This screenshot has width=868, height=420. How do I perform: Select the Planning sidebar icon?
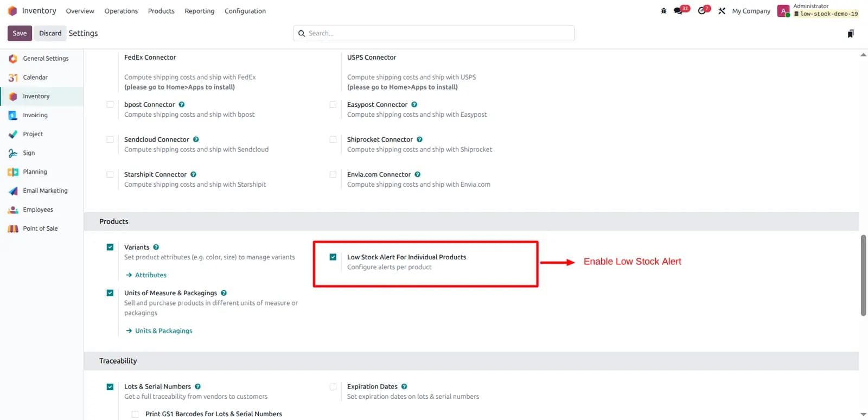pyautogui.click(x=13, y=172)
